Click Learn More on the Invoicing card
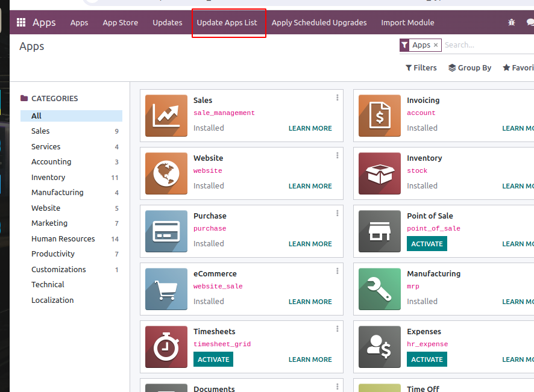Image resolution: width=534 pixels, height=392 pixels. [x=518, y=128]
